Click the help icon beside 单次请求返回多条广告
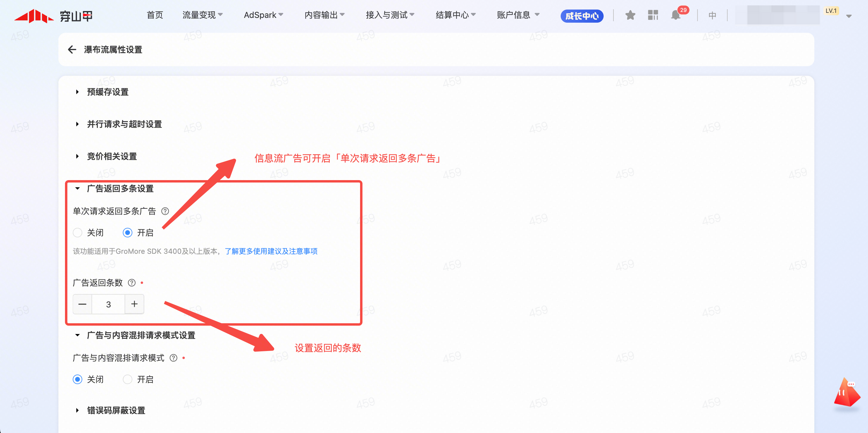This screenshot has height=433, width=868. [165, 211]
